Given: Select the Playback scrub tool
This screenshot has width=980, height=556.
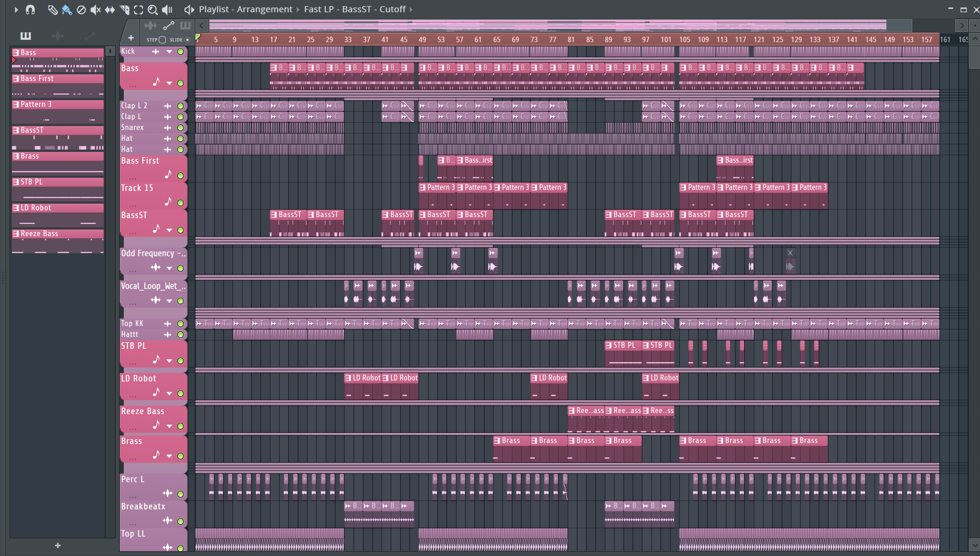Looking at the screenshot, I should 167,10.
